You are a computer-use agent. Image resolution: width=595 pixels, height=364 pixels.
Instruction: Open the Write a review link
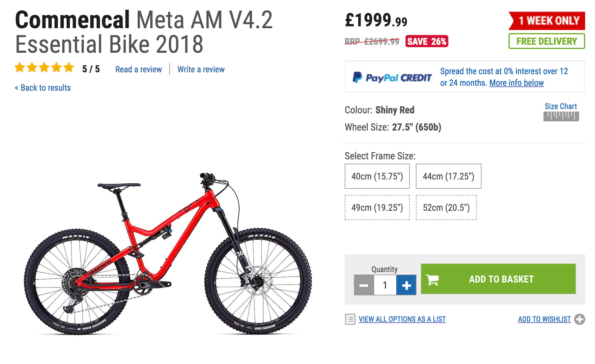point(201,69)
